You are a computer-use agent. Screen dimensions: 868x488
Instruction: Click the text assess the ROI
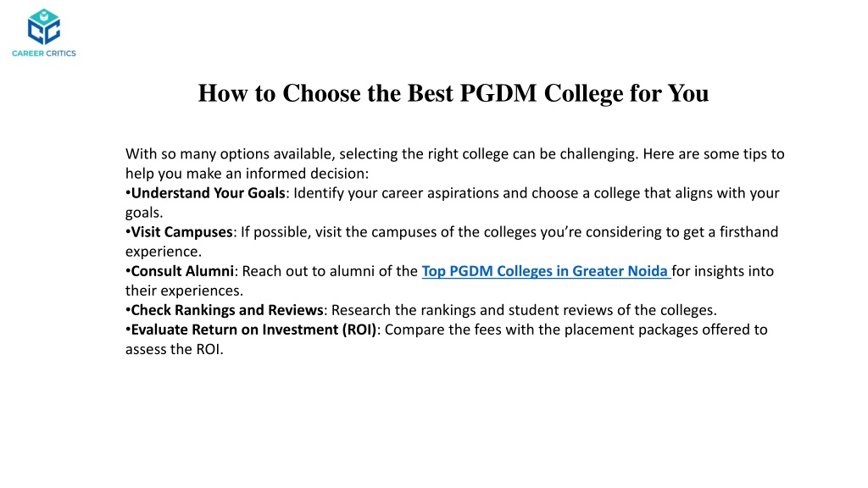(x=174, y=349)
